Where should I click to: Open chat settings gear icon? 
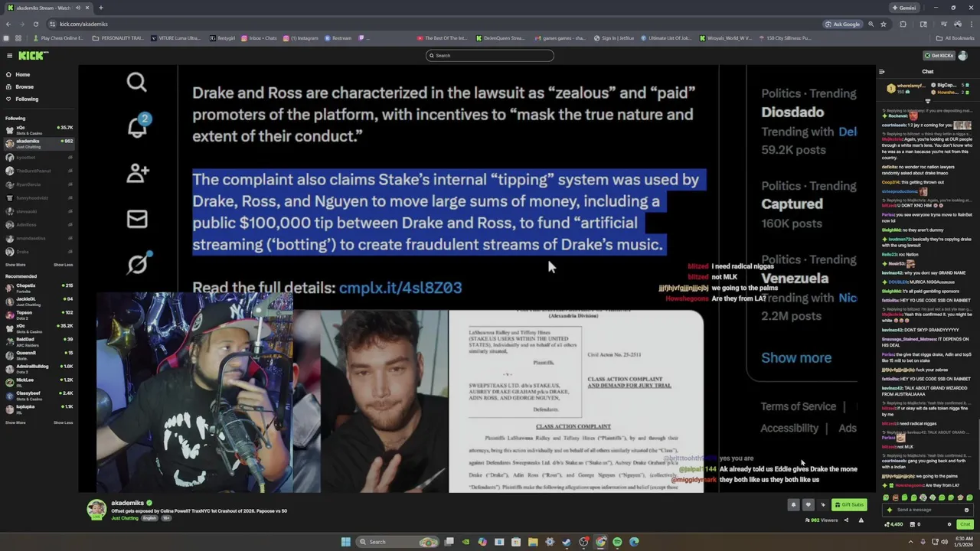949,524
